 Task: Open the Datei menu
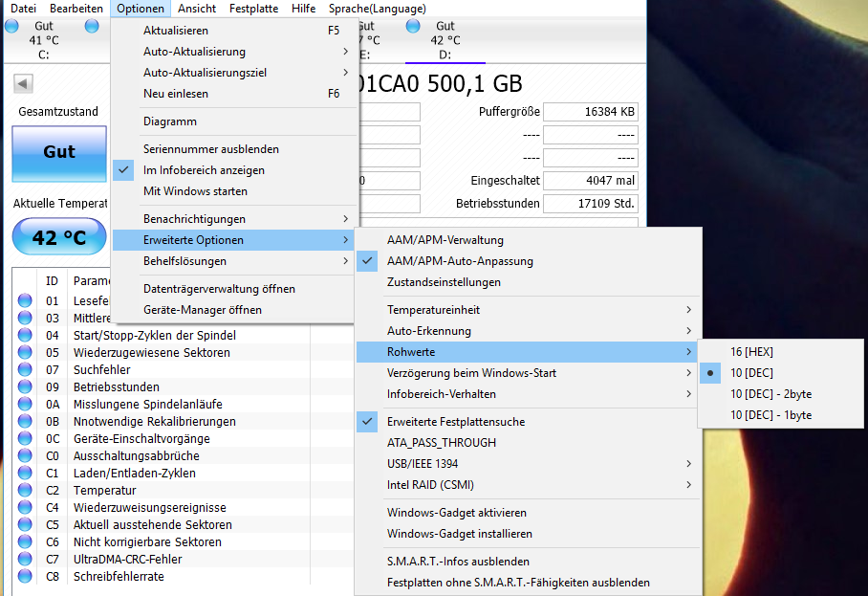(23, 9)
